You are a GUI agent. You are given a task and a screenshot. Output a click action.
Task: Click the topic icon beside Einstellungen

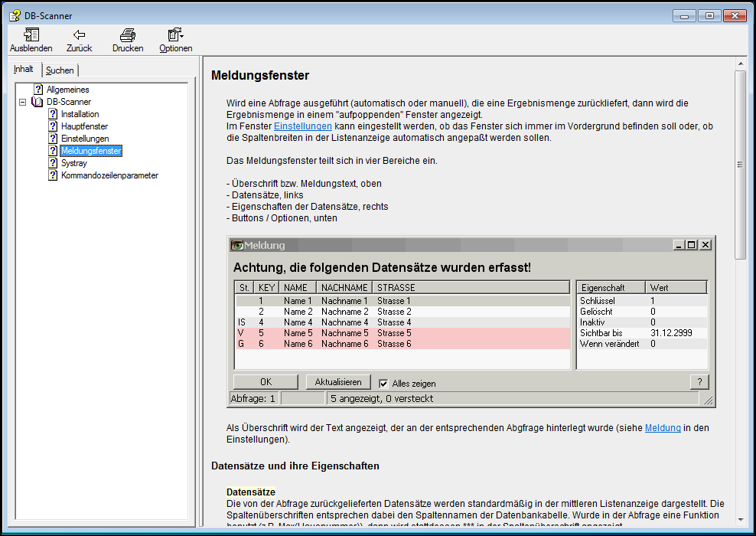point(53,139)
